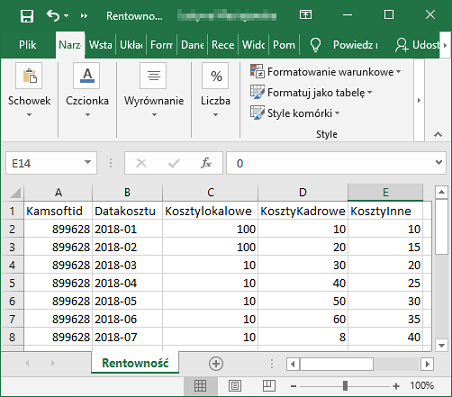Viewport: 452px width, 397px height.
Task: Click cell with text Kamsoftid
Action: tap(58, 211)
